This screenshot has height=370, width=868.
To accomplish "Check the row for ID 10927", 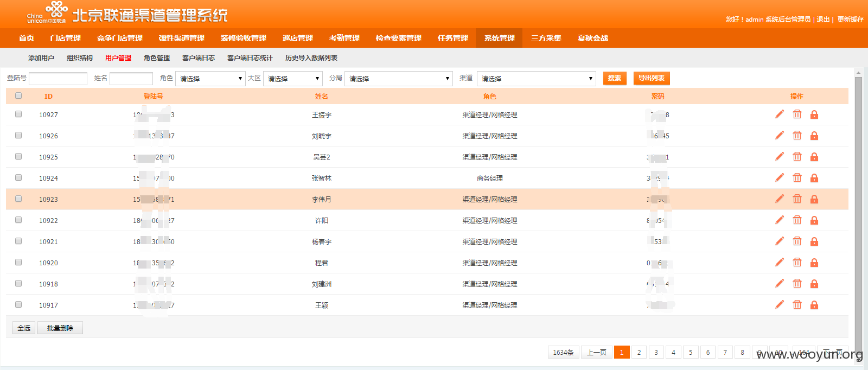I will (x=18, y=114).
